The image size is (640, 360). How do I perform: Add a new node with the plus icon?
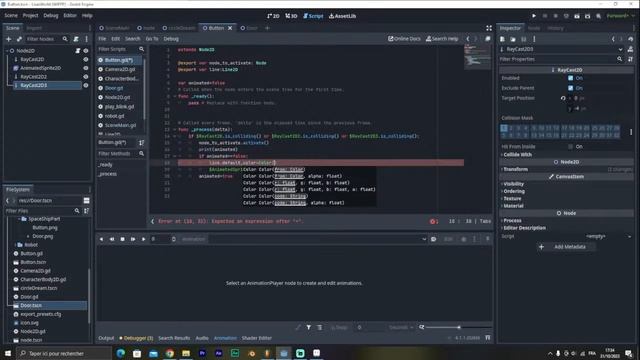click(9, 39)
